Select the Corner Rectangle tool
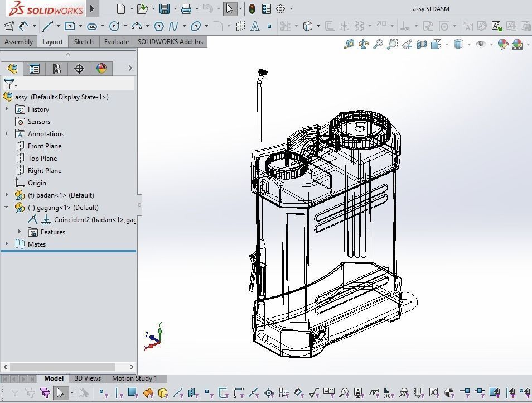 (x=70, y=26)
